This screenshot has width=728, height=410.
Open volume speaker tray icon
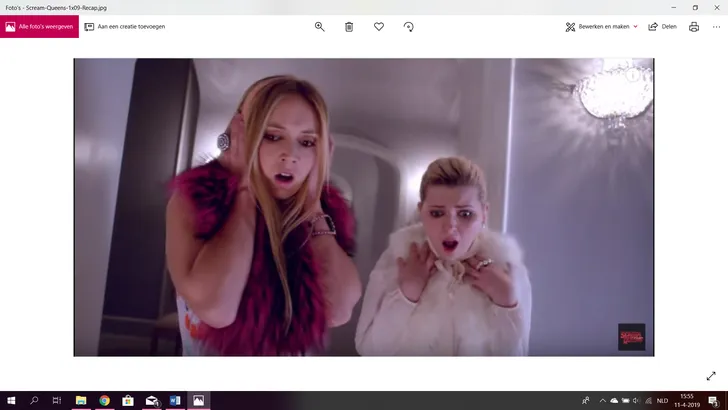(x=637, y=400)
